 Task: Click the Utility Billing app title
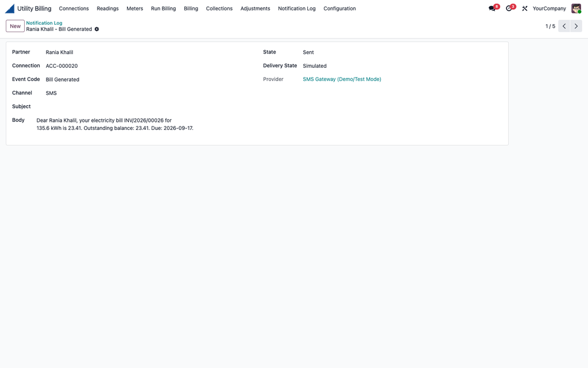(34, 8)
